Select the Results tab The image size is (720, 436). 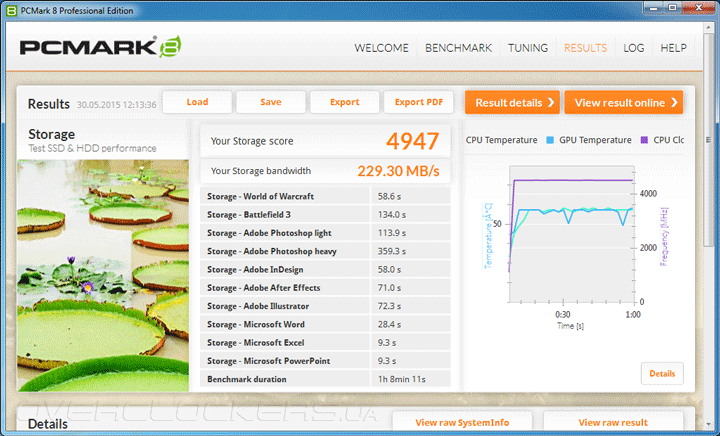click(585, 48)
